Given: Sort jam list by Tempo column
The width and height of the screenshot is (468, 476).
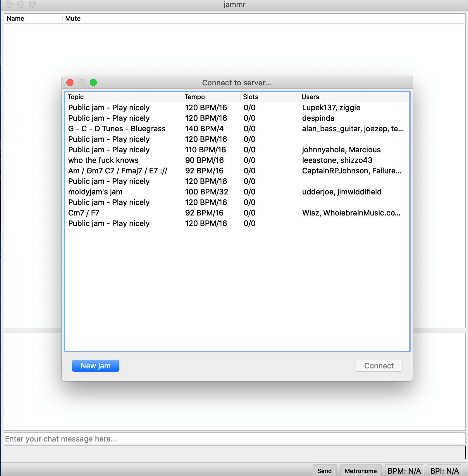Looking at the screenshot, I should point(211,97).
